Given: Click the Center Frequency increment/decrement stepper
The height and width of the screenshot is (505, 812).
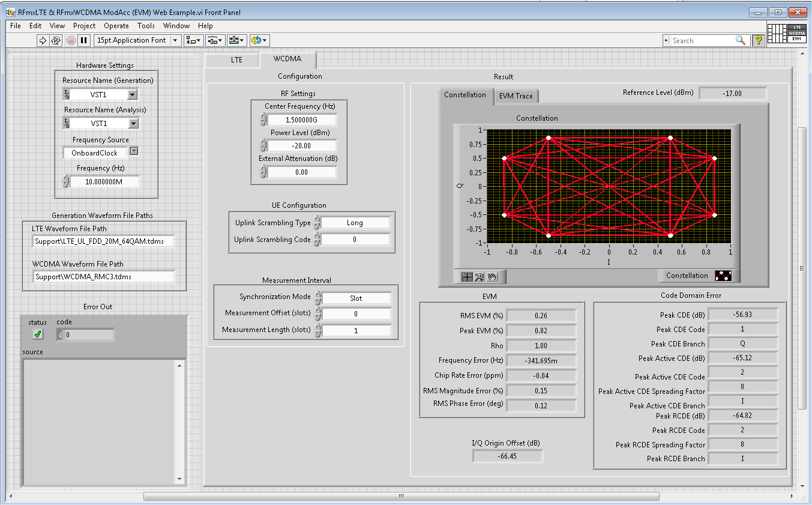Looking at the screenshot, I should click(x=263, y=119).
